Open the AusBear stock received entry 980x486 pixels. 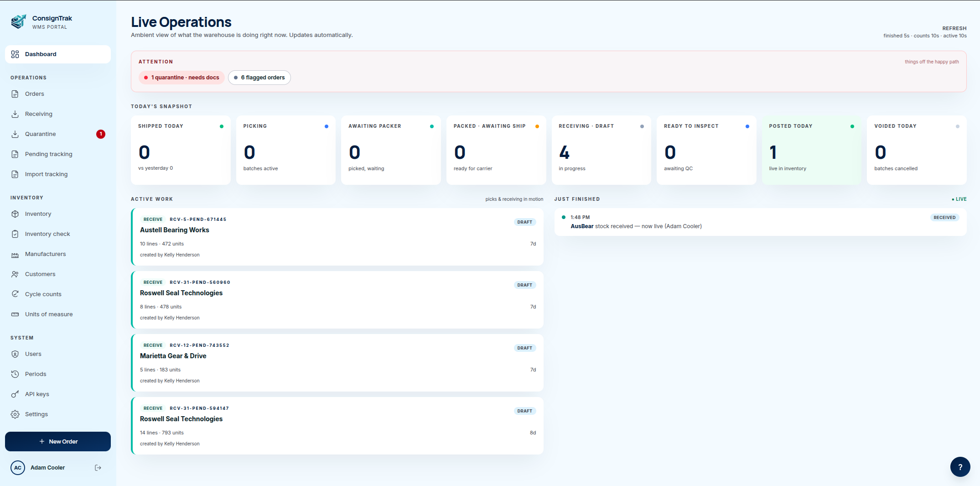click(760, 222)
